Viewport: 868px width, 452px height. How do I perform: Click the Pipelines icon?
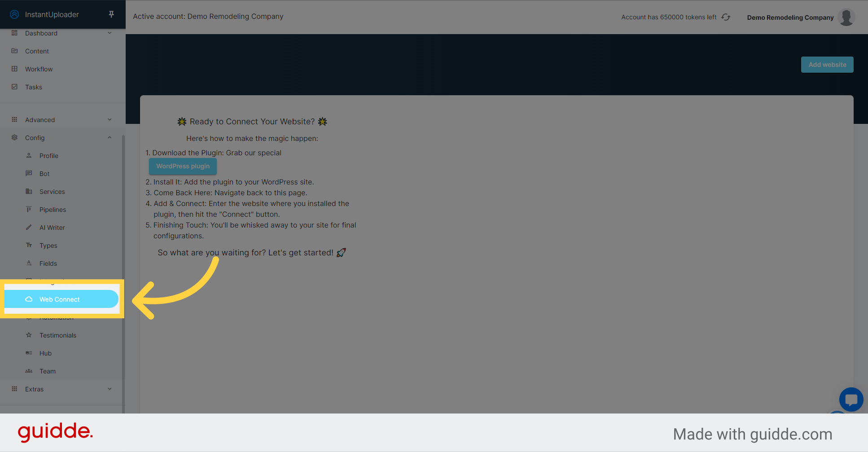(29, 209)
